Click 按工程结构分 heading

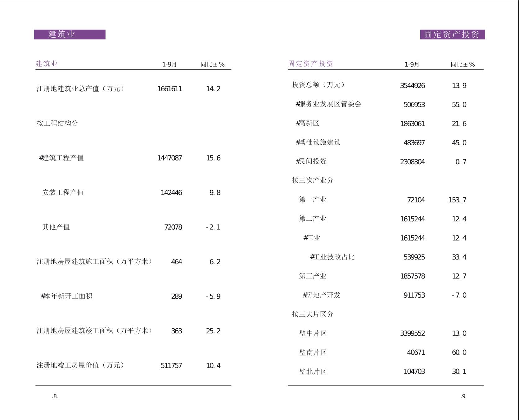[57, 123]
